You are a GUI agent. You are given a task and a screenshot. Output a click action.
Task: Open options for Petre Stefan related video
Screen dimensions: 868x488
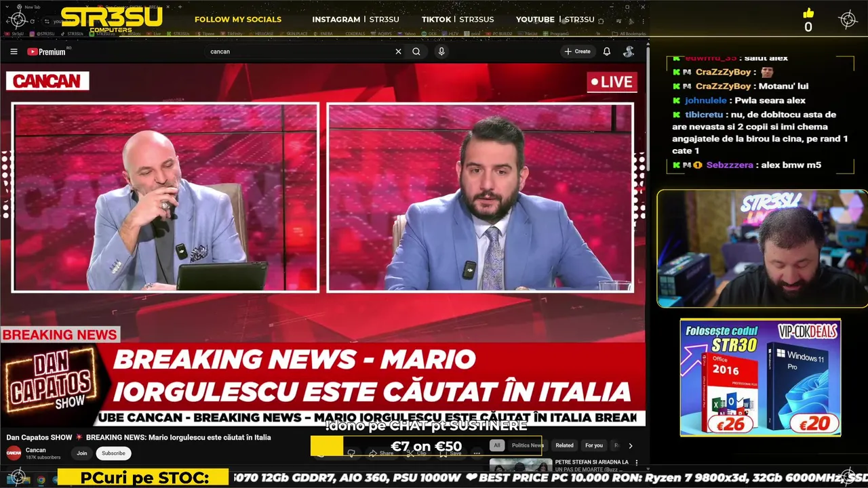tap(636, 463)
